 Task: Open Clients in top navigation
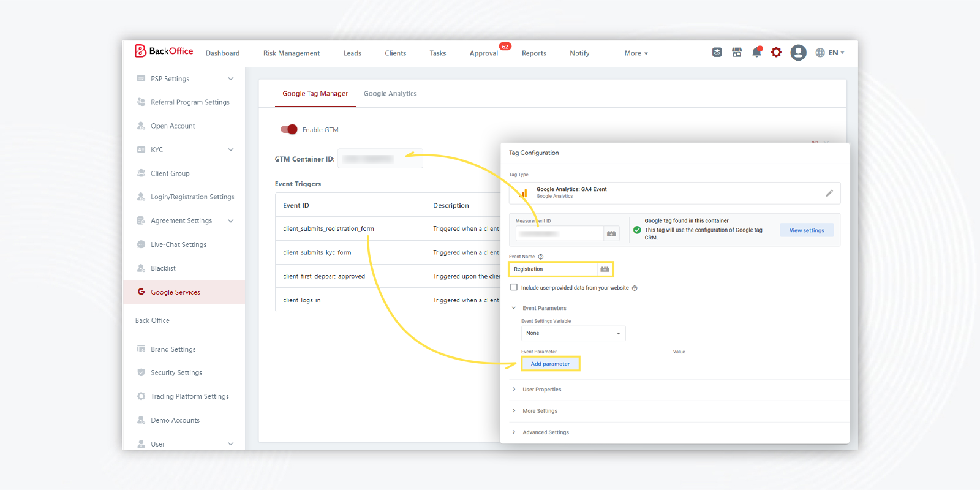pyautogui.click(x=396, y=53)
